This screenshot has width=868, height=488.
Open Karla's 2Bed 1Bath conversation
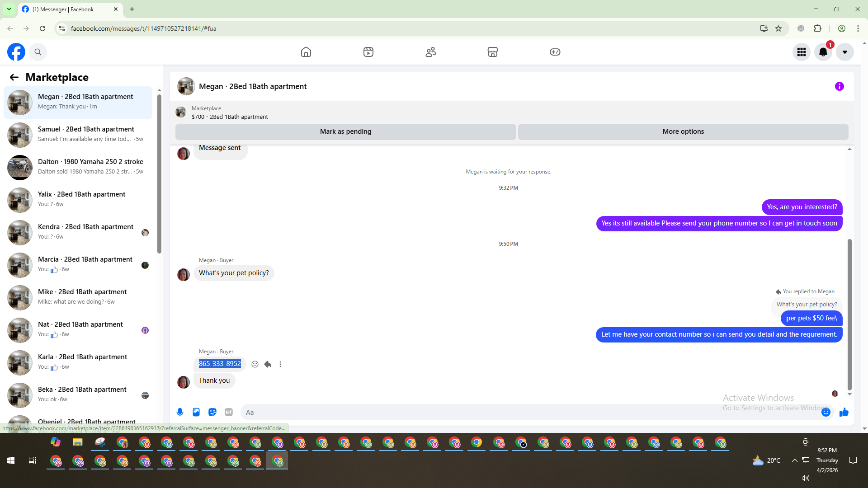click(78, 362)
